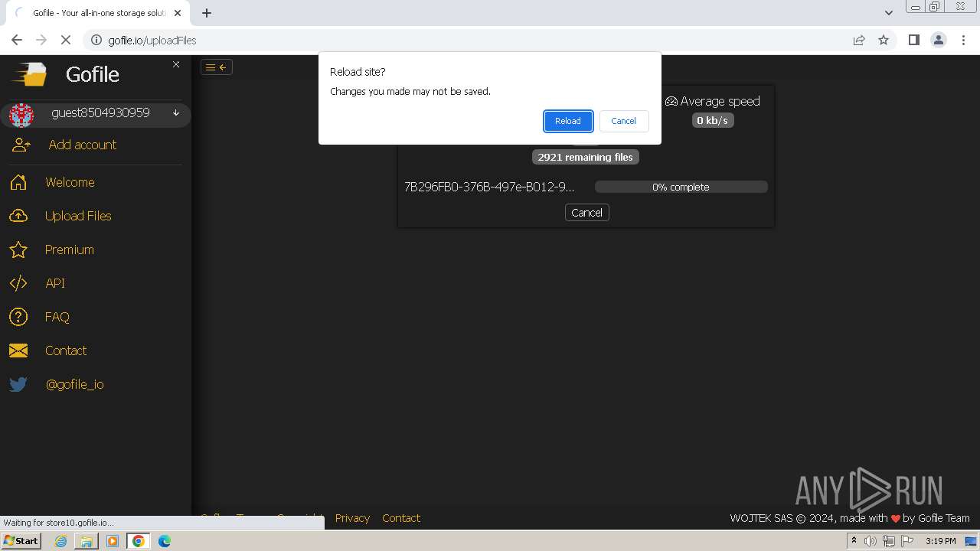Go to the Welcome page
The image size is (980, 551).
tap(70, 182)
